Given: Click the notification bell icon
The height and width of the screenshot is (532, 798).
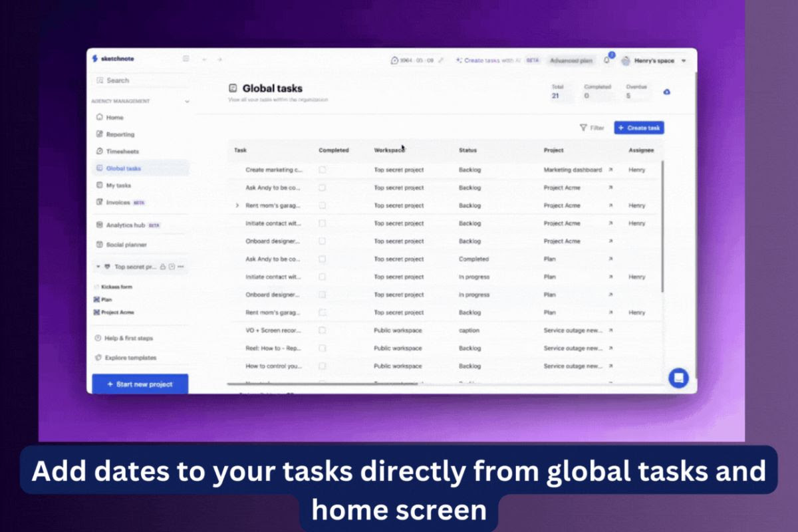Looking at the screenshot, I should [606, 61].
